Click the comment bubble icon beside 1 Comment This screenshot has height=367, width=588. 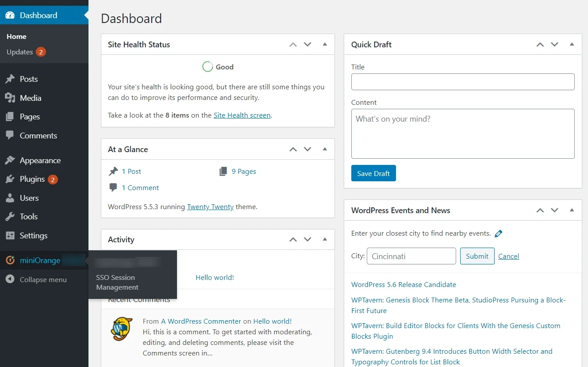click(113, 187)
